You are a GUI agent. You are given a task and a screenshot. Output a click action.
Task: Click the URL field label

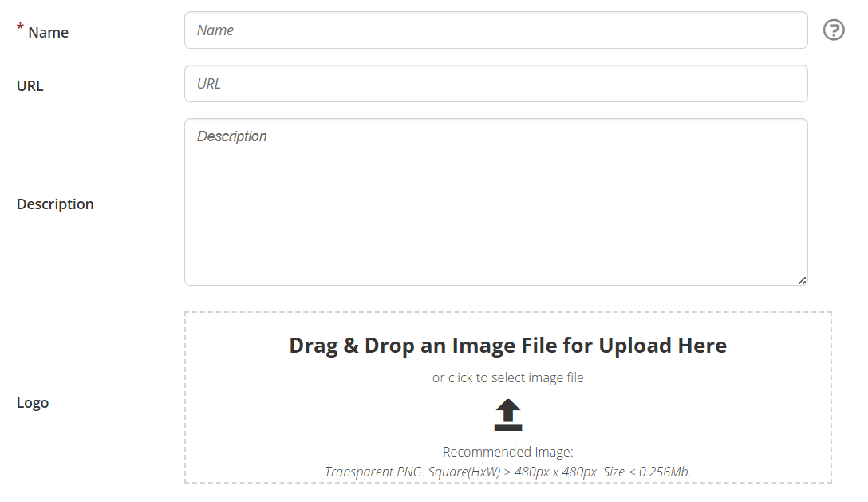30,86
